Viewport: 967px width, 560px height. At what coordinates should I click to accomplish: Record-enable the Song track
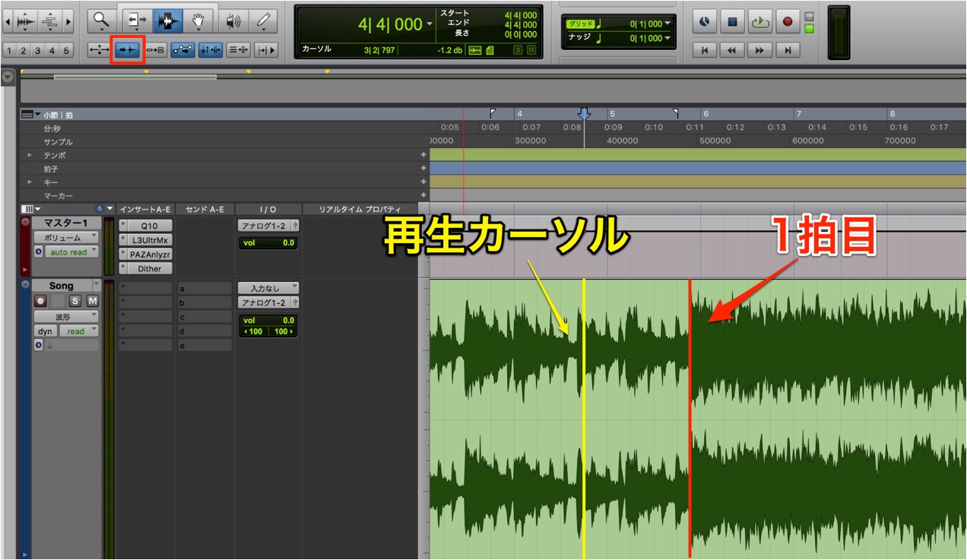pyautogui.click(x=40, y=302)
